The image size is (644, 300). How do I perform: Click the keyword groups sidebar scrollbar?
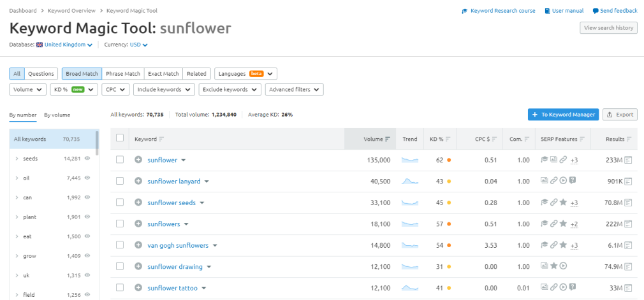point(97,144)
